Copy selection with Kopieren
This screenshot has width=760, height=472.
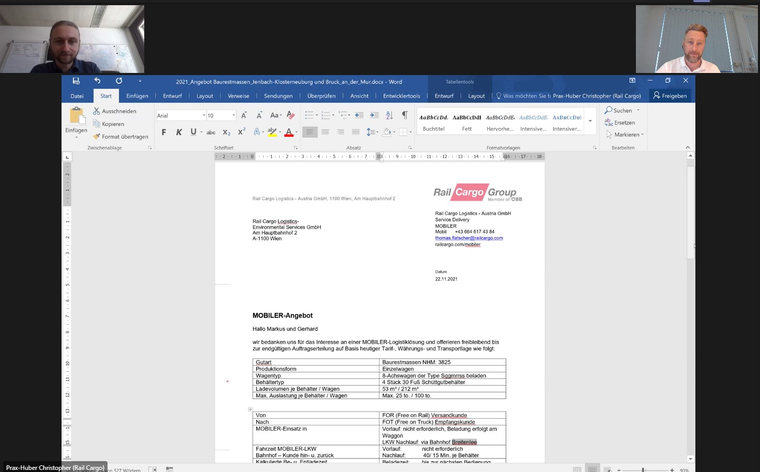(x=109, y=124)
